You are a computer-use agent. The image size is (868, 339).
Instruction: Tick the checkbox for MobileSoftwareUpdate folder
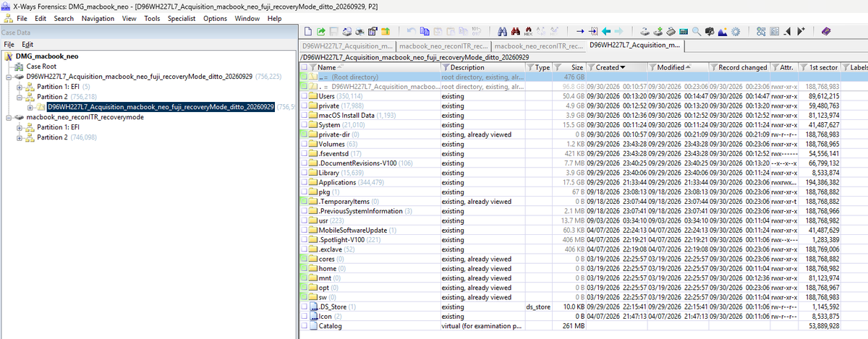[302, 230]
